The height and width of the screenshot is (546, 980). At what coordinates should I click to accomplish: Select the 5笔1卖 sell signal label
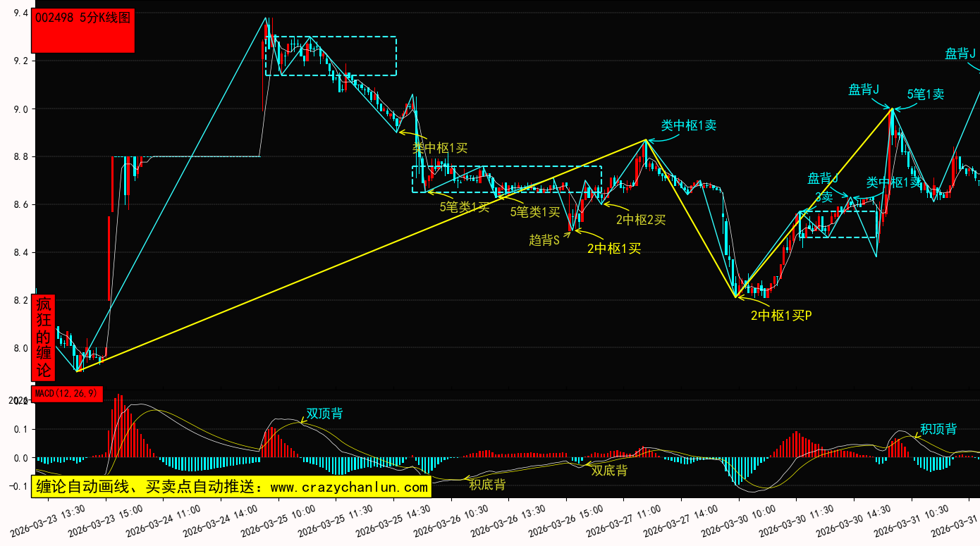pos(925,94)
